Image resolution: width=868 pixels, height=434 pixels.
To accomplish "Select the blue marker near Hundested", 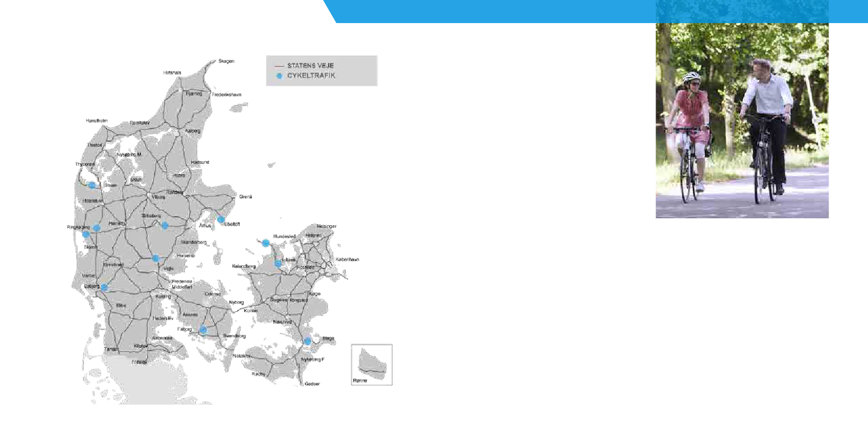I will click(x=266, y=243).
